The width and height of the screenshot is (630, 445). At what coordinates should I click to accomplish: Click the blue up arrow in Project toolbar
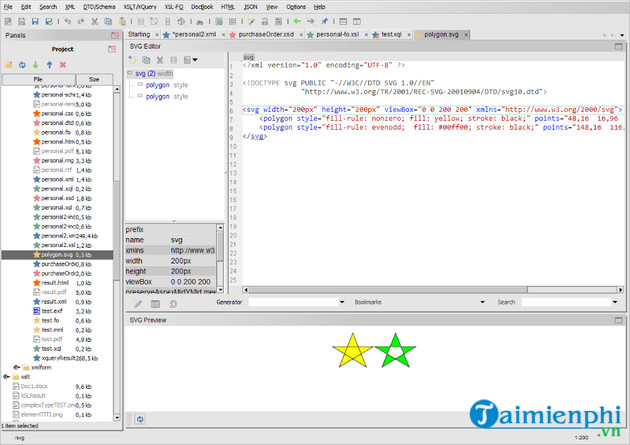click(50, 65)
